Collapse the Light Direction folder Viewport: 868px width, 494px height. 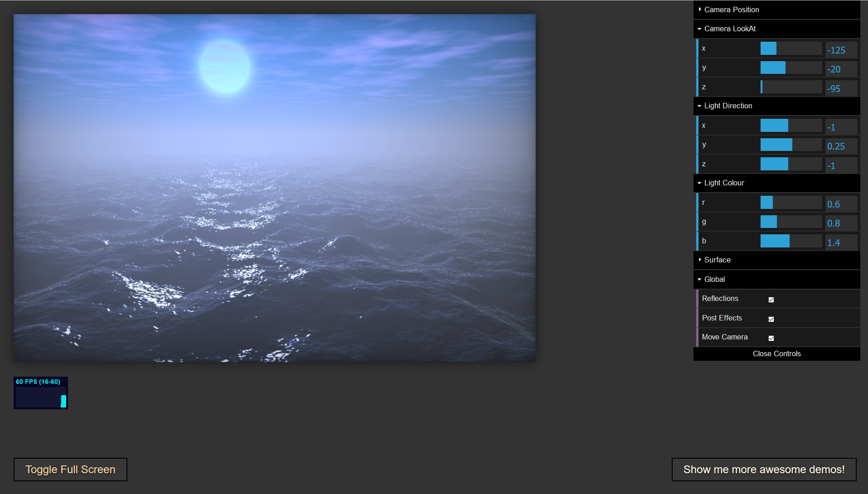(x=776, y=106)
